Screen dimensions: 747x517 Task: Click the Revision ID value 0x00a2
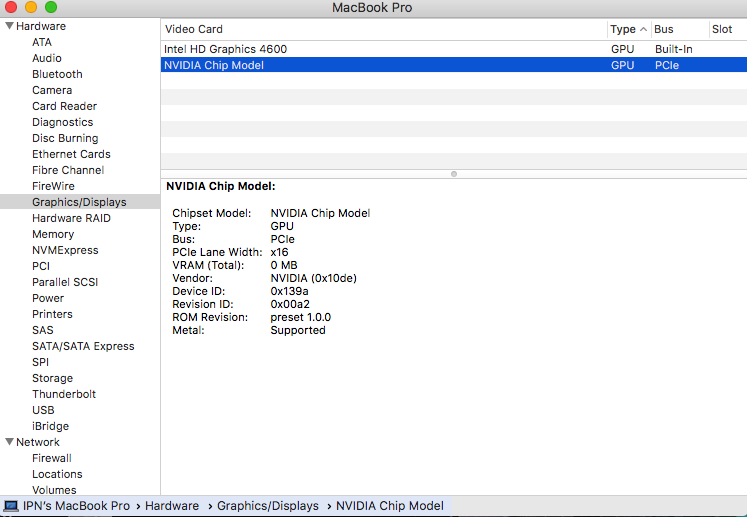(290, 304)
